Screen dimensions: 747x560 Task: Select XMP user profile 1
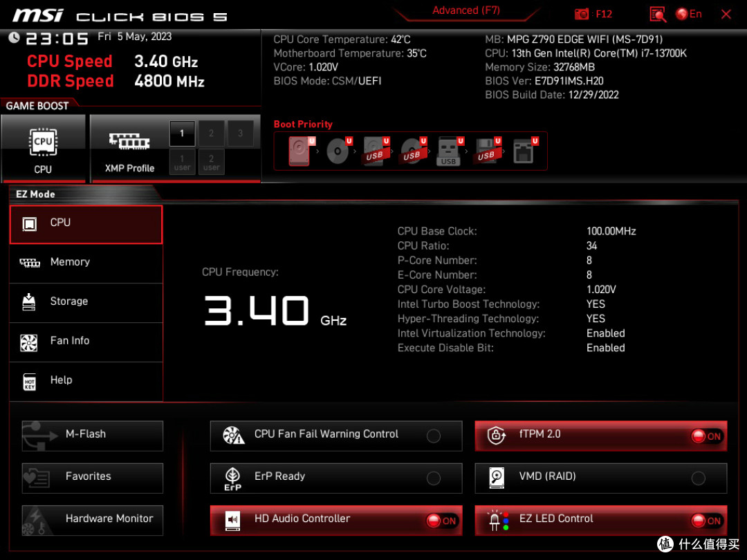click(182, 162)
